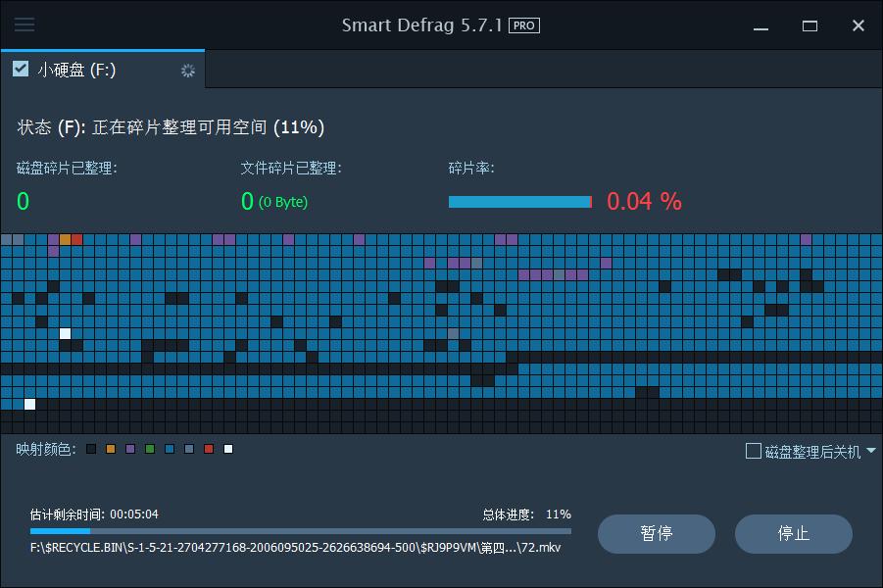Screen dimensions: 883x588
Task: Click the gray-blue map color swatch
Action: pos(189,449)
